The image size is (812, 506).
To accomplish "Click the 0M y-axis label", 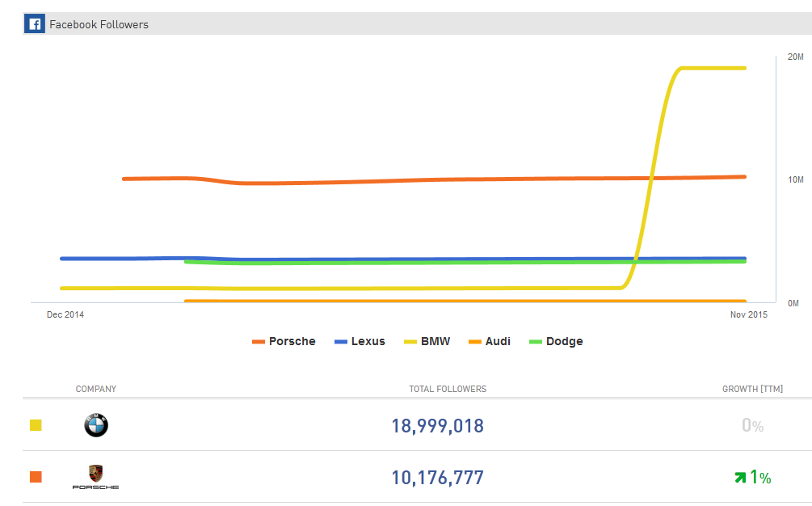I will coord(793,303).
